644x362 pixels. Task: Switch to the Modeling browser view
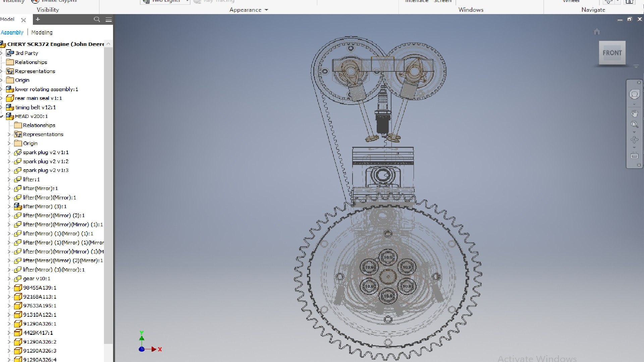click(x=42, y=33)
